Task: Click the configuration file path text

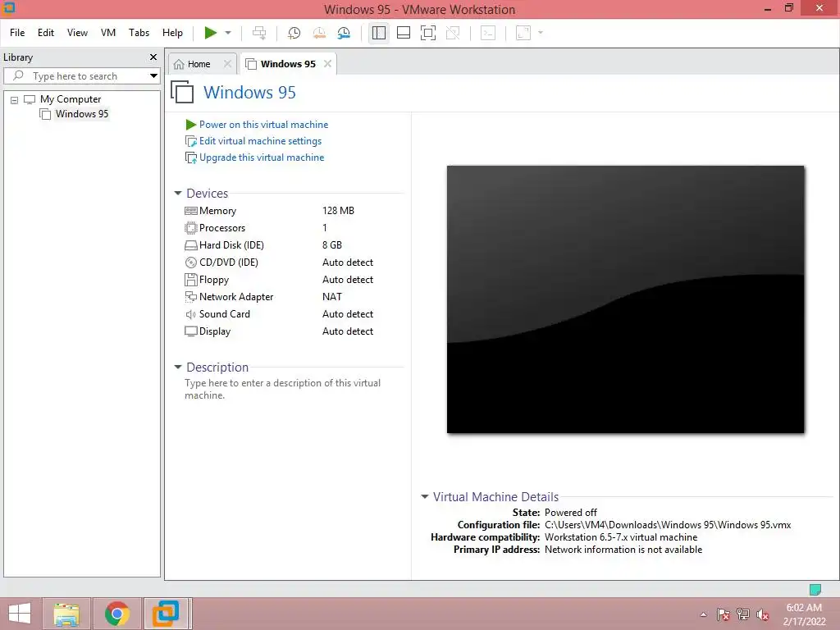Action: pos(668,525)
